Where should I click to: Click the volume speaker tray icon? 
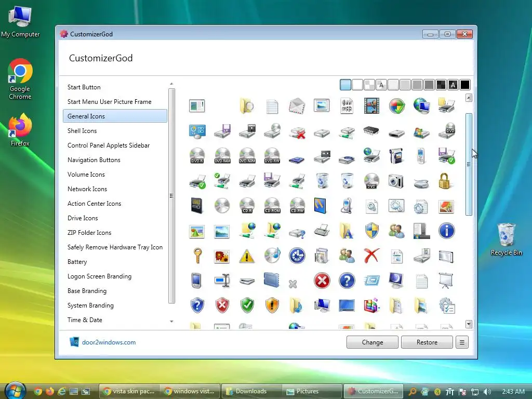click(487, 392)
